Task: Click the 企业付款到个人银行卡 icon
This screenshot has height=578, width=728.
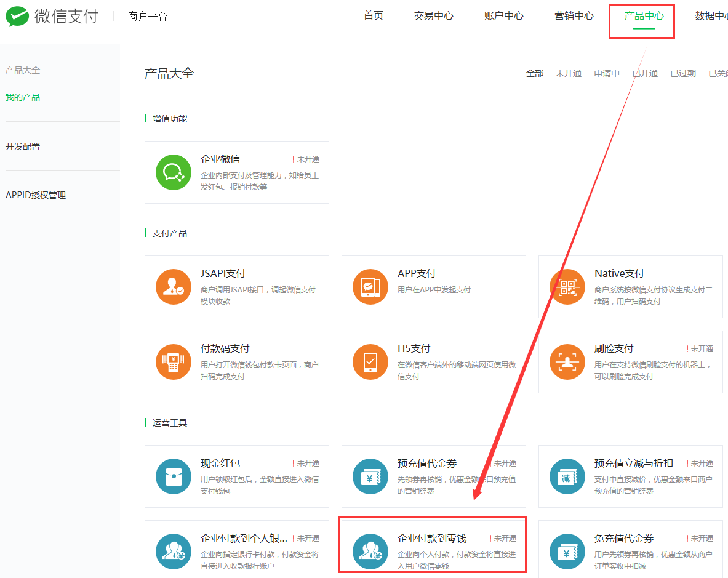Action: [173, 552]
